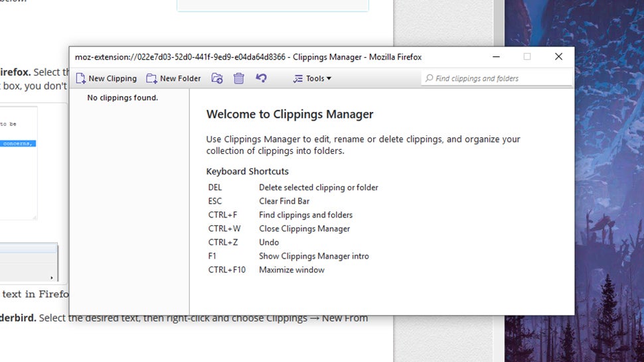Click the CTRL+F shortcut label
This screenshot has width=644, height=362.
click(222, 215)
